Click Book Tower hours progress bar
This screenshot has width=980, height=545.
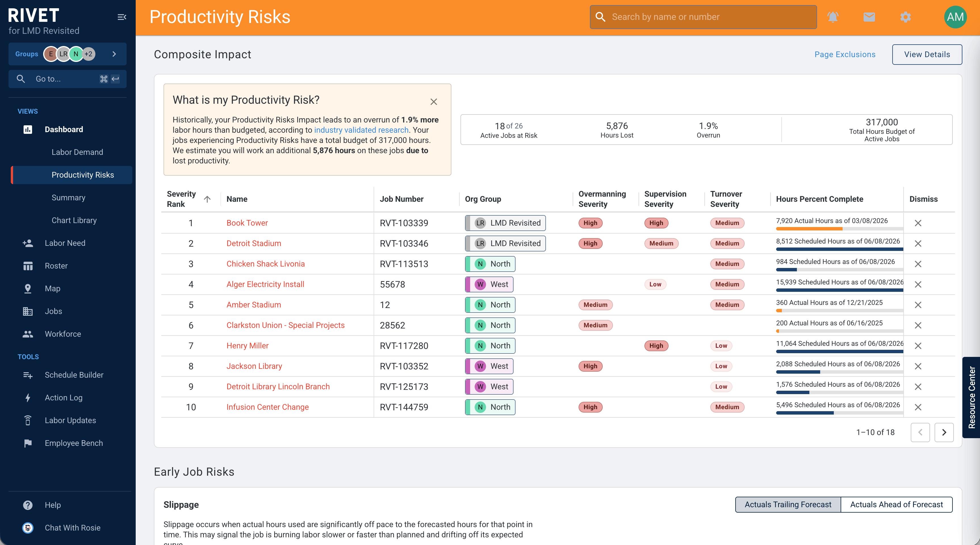839,229
